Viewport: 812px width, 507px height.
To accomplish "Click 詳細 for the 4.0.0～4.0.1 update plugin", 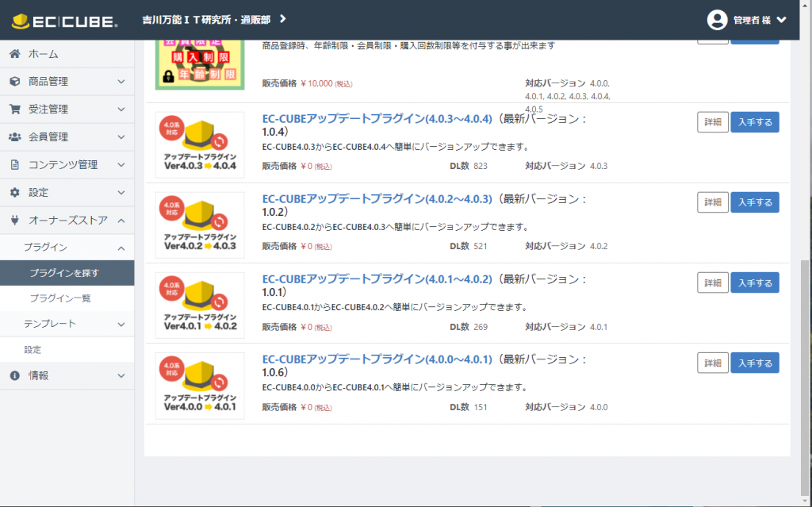I will [712, 363].
